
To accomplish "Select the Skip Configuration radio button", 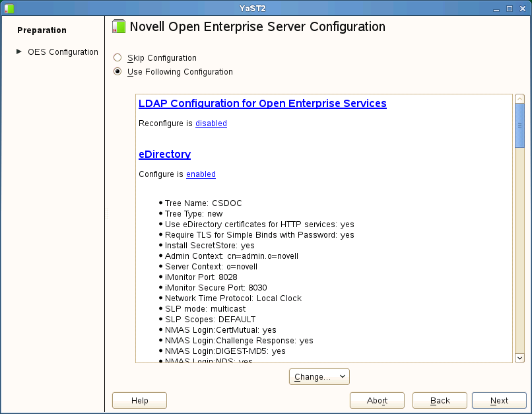I will (x=117, y=57).
